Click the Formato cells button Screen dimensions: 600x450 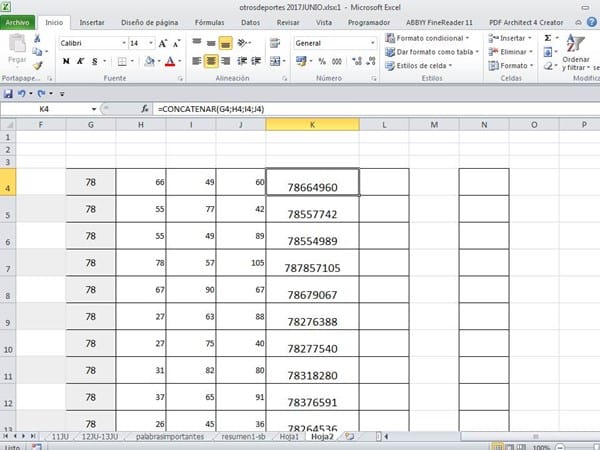coord(511,66)
